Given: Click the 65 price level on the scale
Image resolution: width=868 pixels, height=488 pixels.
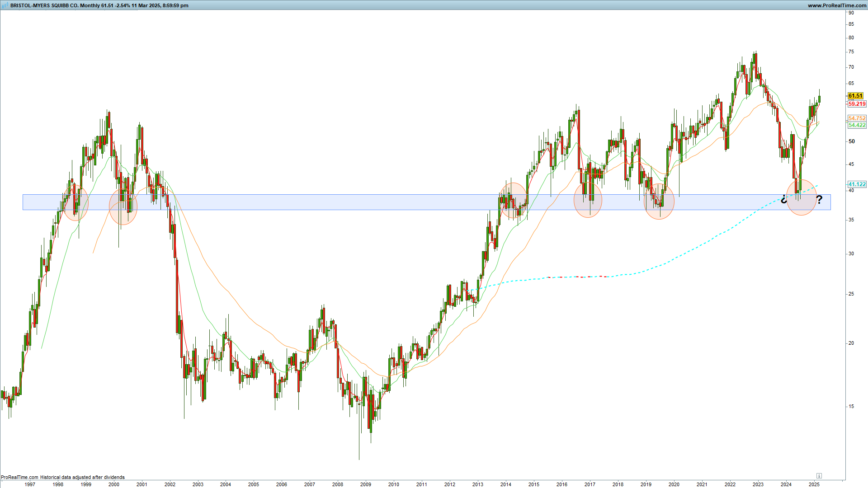Looking at the screenshot, I should (x=851, y=83).
